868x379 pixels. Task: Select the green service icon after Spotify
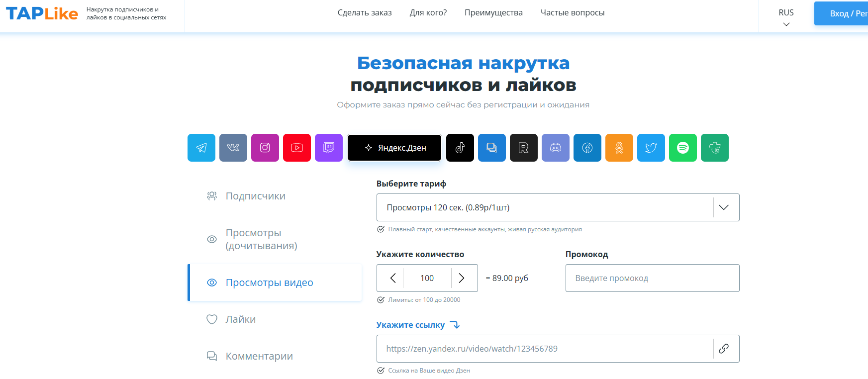click(715, 148)
